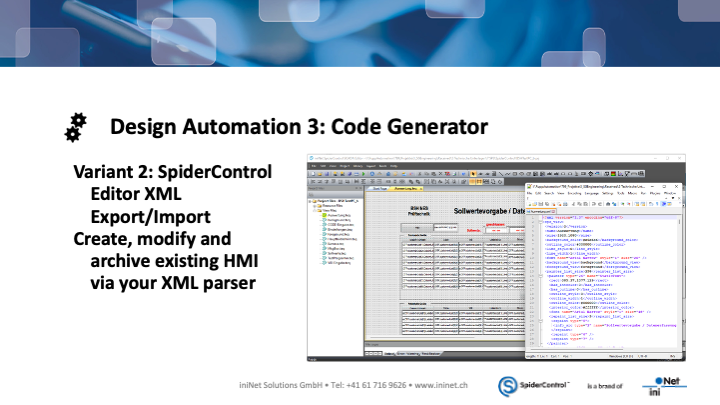Open Notepad++ Plugins menu
Viewport: 720px width, 405px height.
[x=655, y=193]
